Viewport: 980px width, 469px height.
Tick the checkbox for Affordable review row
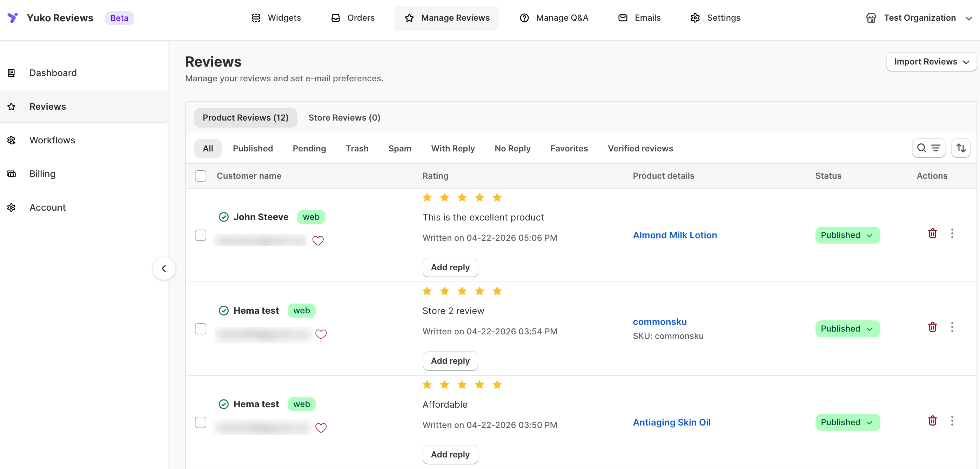tap(201, 422)
